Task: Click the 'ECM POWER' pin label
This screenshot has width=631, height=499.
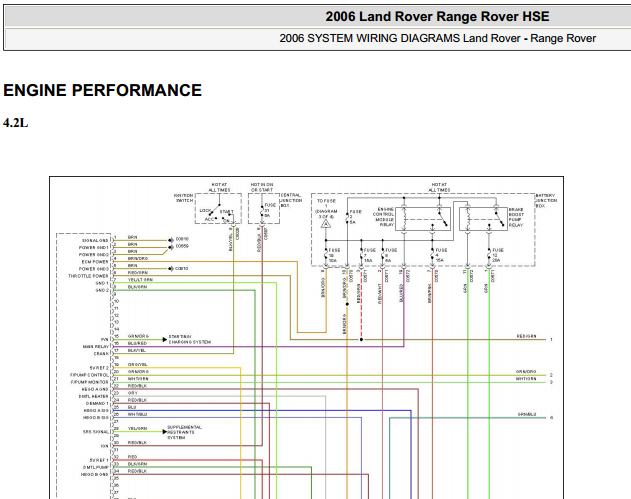Action: pos(95,262)
